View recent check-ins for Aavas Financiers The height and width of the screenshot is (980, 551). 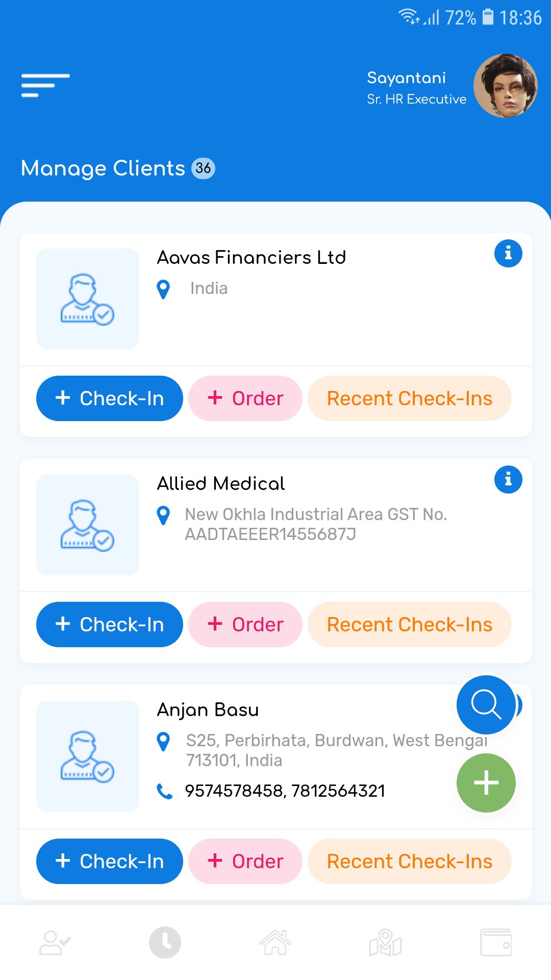click(410, 399)
